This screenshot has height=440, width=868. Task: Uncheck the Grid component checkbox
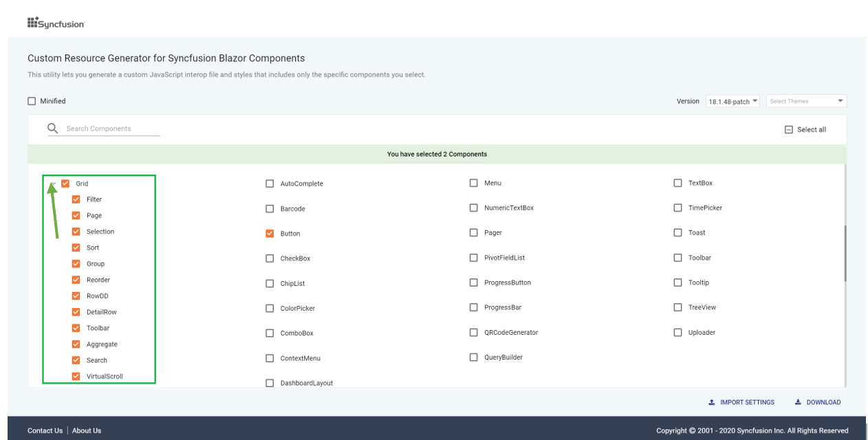pos(65,184)
